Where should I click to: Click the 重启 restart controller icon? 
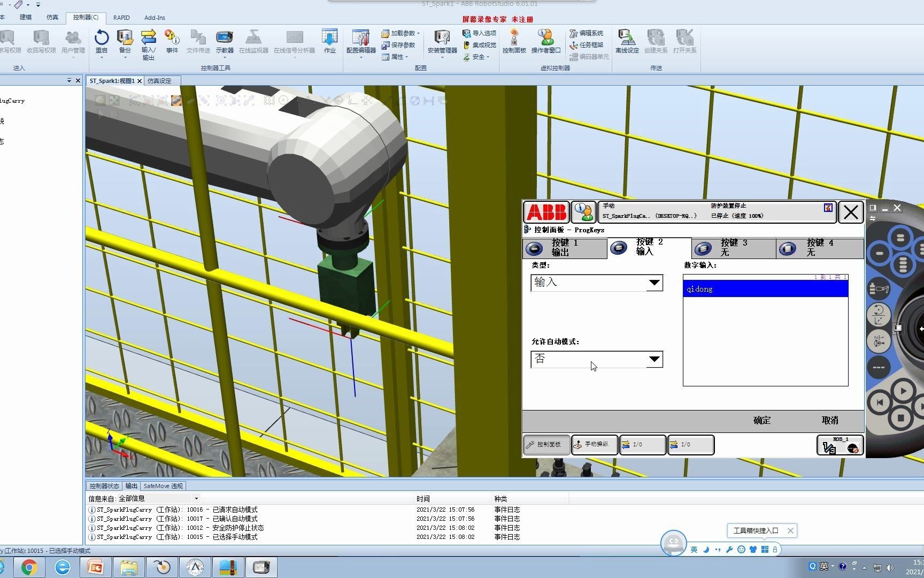point(101,41)
